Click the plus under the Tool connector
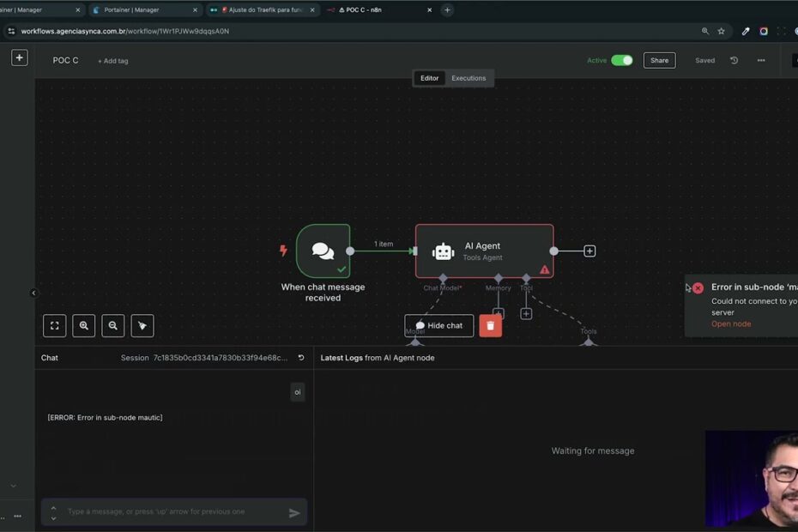 point(525,313)
